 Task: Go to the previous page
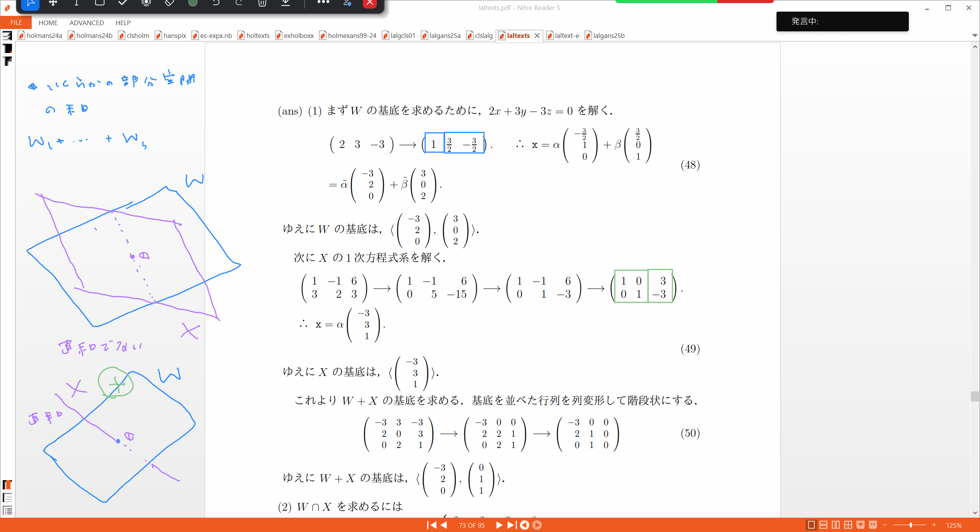(x=444, y=525)
